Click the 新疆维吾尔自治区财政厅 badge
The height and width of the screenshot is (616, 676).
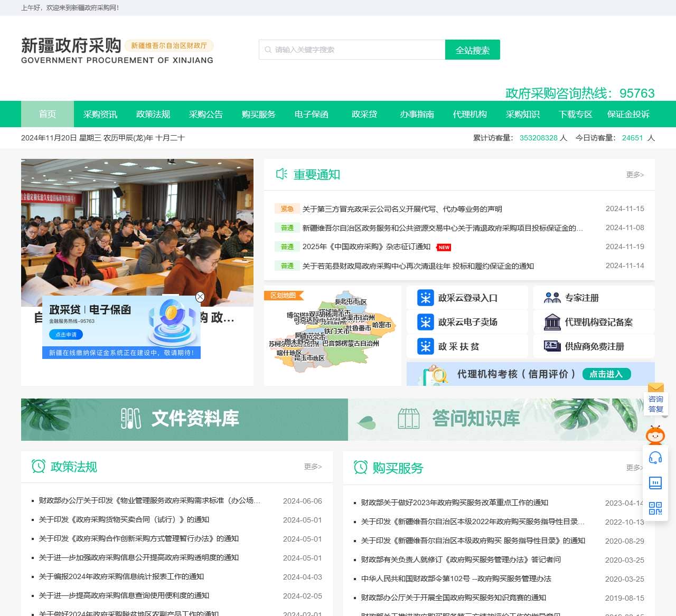[169, 46]
